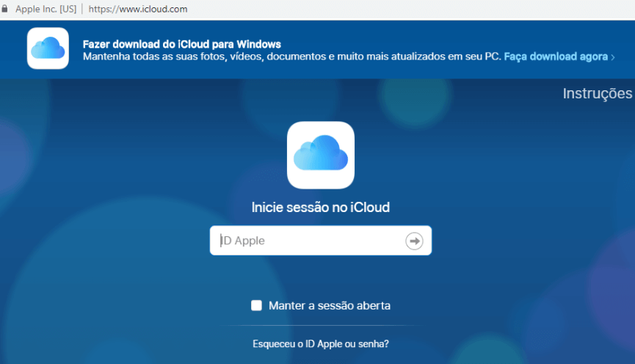Click the Mantenha todas as suas fotos text
Image resolution: width=635 pixels, height=364 pixels.
coord(291,57)
